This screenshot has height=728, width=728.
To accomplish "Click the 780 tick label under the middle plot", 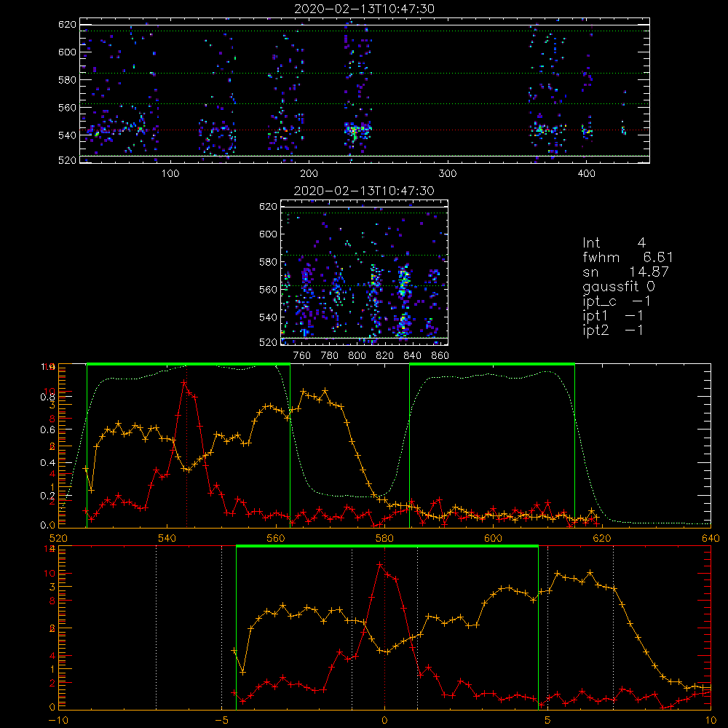I will coord(330,356).
